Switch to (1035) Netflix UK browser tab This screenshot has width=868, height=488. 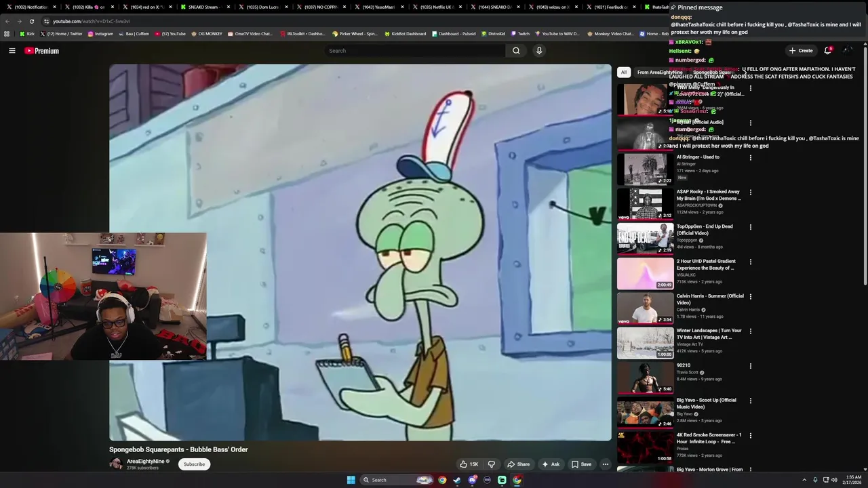pyautogui.click(x=436, y=7)
